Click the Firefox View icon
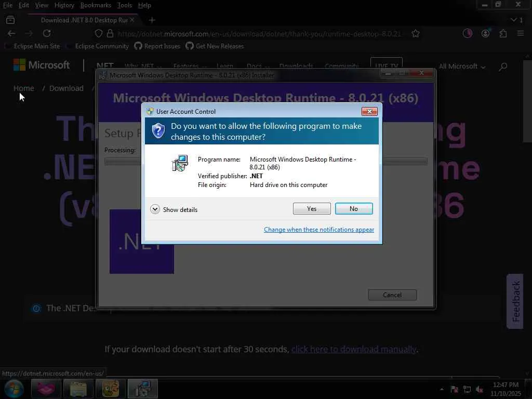Image resolution: width=532 pixels, height=399 pixels. 10,20
